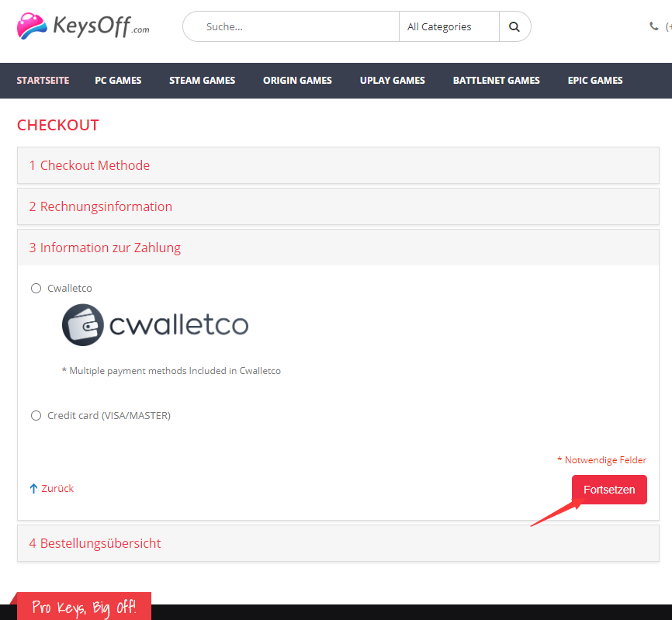Viewport: 672px width, 620px height.
Task: Expand step 1 Checkout Methode
Action: click(x=338, y=165)
